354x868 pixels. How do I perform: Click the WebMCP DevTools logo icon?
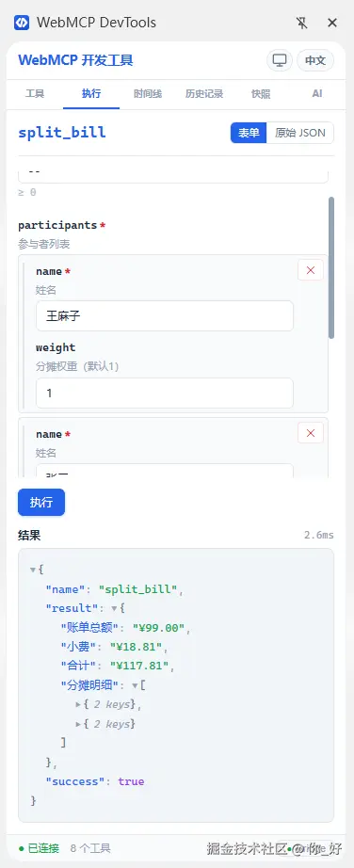pyautogui.click(x=21, y=23)
